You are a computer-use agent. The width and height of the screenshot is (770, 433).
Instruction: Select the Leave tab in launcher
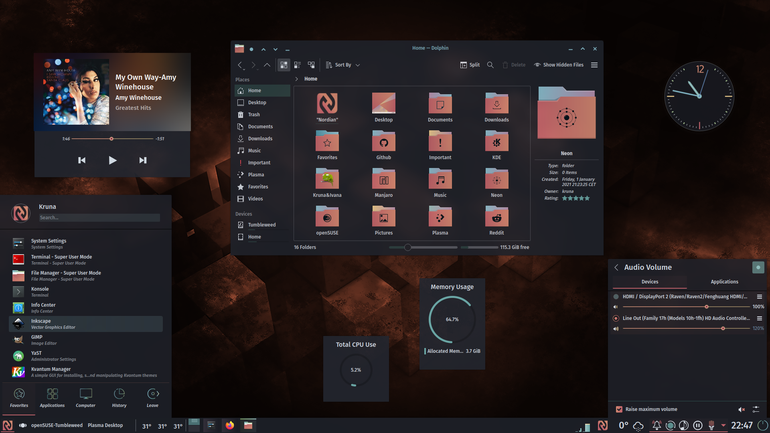click(152, 398)
